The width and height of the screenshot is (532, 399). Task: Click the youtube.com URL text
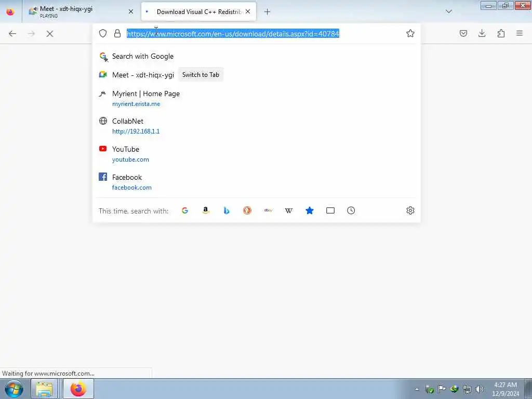[130, 159]
